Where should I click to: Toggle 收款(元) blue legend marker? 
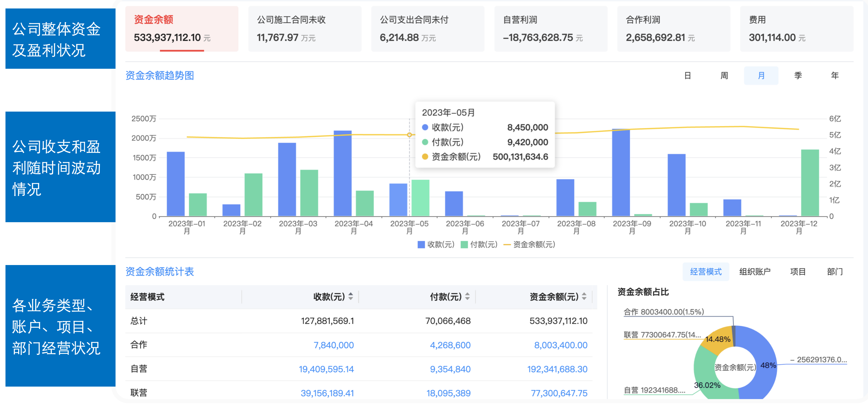[421, 244]
